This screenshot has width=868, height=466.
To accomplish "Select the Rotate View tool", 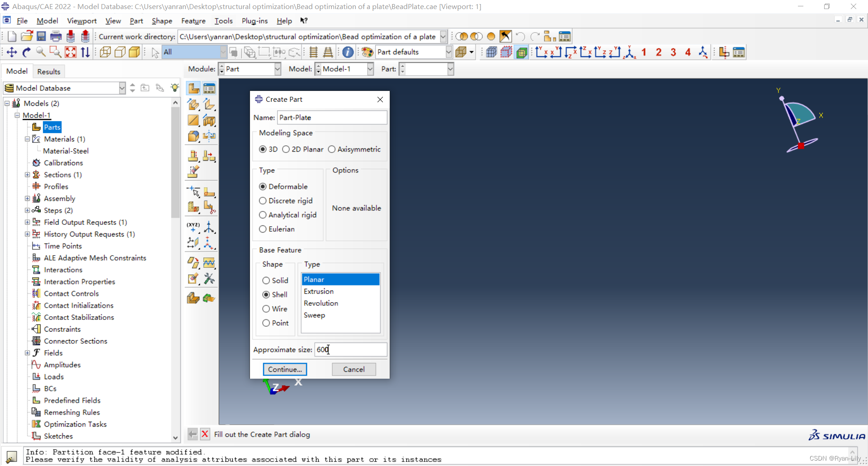I will (26, 52).
